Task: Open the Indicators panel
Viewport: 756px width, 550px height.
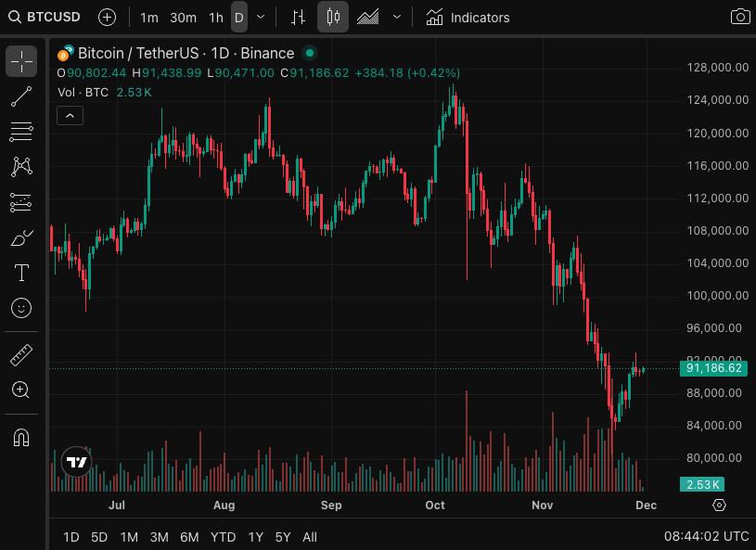Action: click(x=468, y=18)
